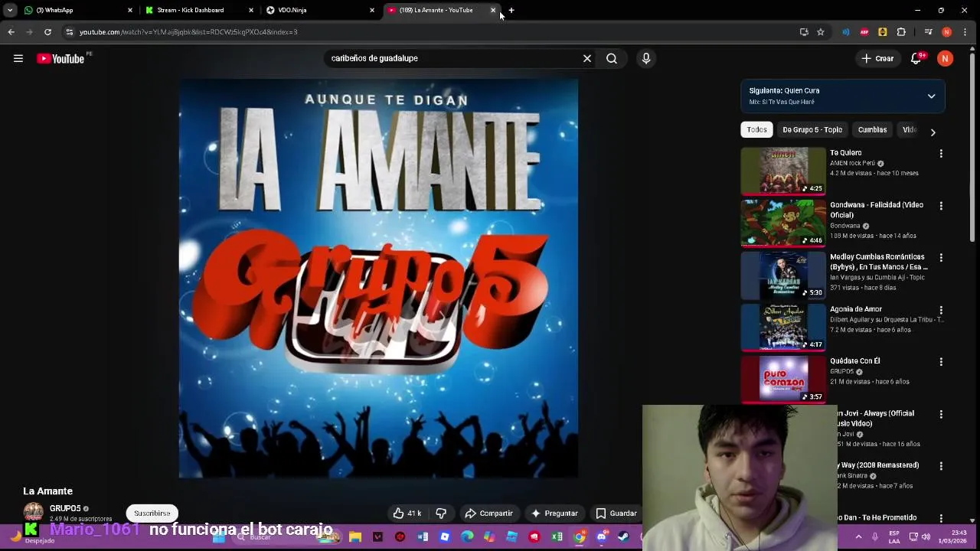Bookmark this page with the star
980x551 pixels.
820,32
